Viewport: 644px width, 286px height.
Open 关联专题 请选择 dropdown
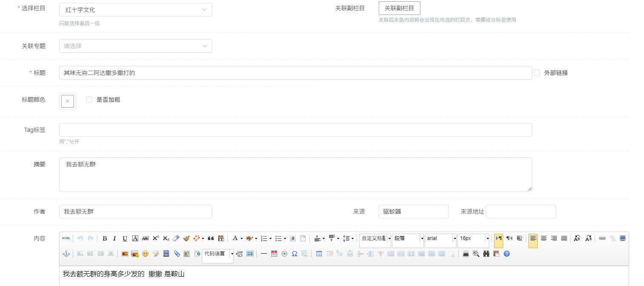coord(136,46)
